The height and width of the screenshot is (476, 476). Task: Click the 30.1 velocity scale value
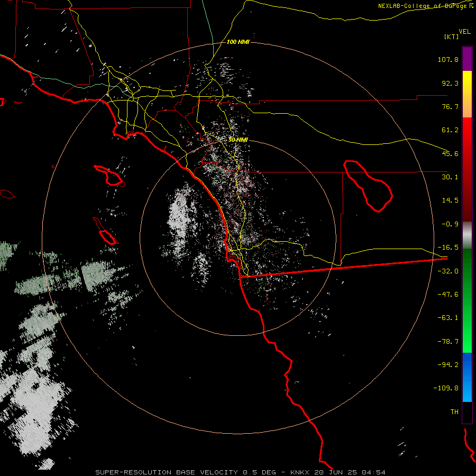click(x=450, y=177)
